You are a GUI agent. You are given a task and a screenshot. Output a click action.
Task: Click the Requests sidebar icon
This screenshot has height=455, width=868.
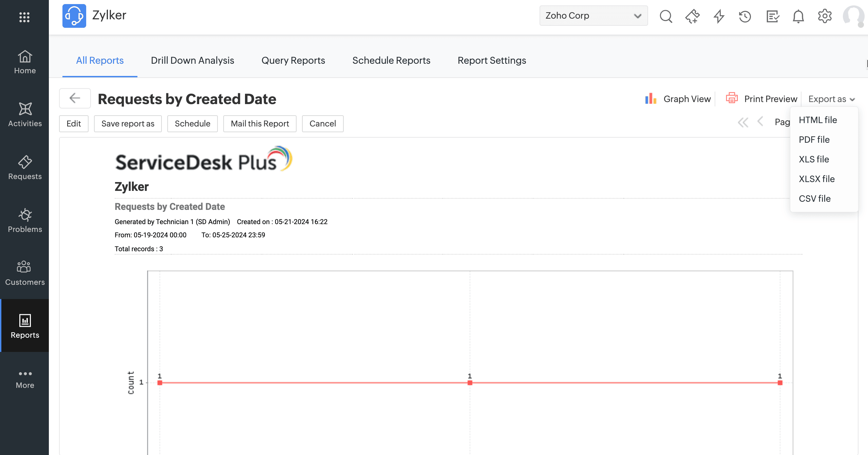coord(25,167)
